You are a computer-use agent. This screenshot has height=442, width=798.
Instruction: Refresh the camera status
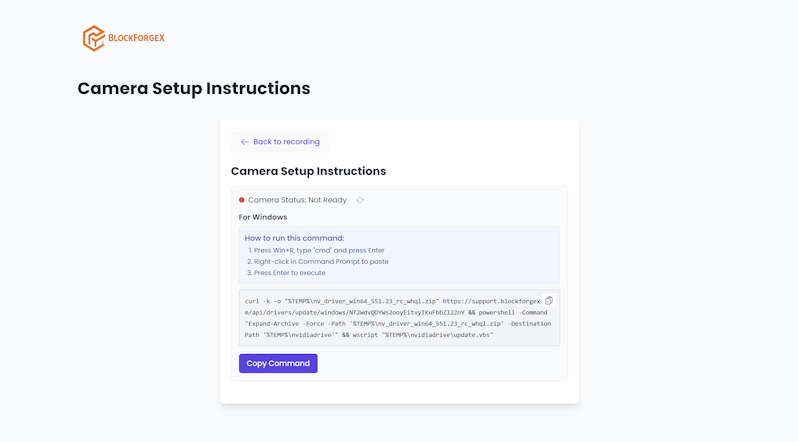pos(360,200)
